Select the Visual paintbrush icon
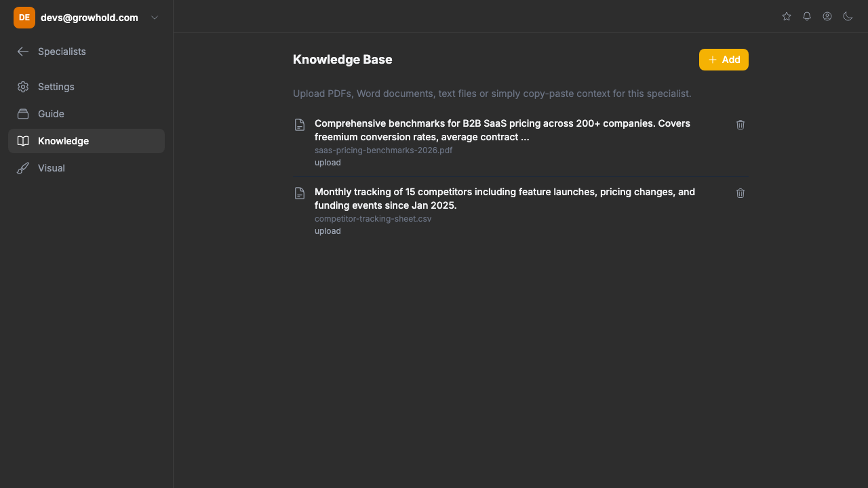Screen dimensions: 868x488 click(x=23, y=168)
